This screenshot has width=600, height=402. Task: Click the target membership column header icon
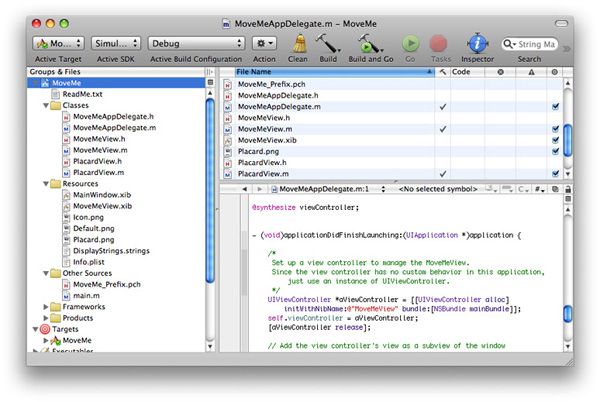[555, 72]
